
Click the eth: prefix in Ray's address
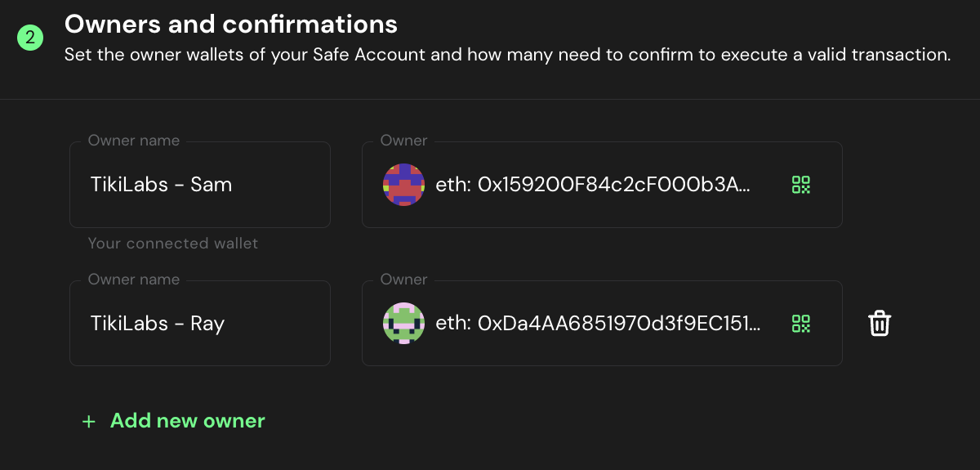(453, 324)
